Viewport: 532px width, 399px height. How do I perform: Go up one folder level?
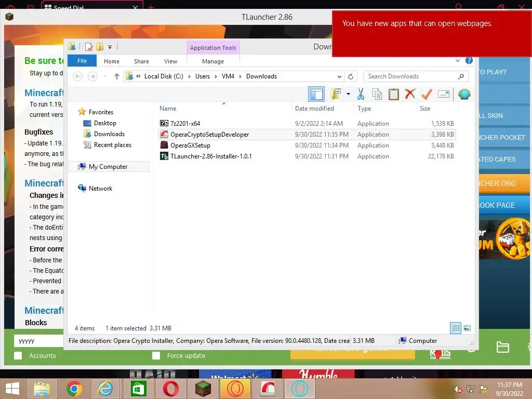tap(117, 76)
